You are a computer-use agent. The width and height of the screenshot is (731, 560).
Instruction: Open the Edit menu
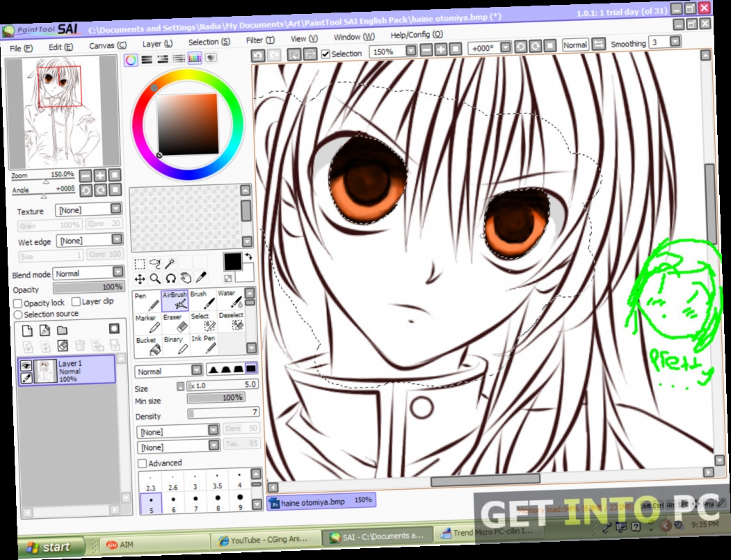point(61,47)
